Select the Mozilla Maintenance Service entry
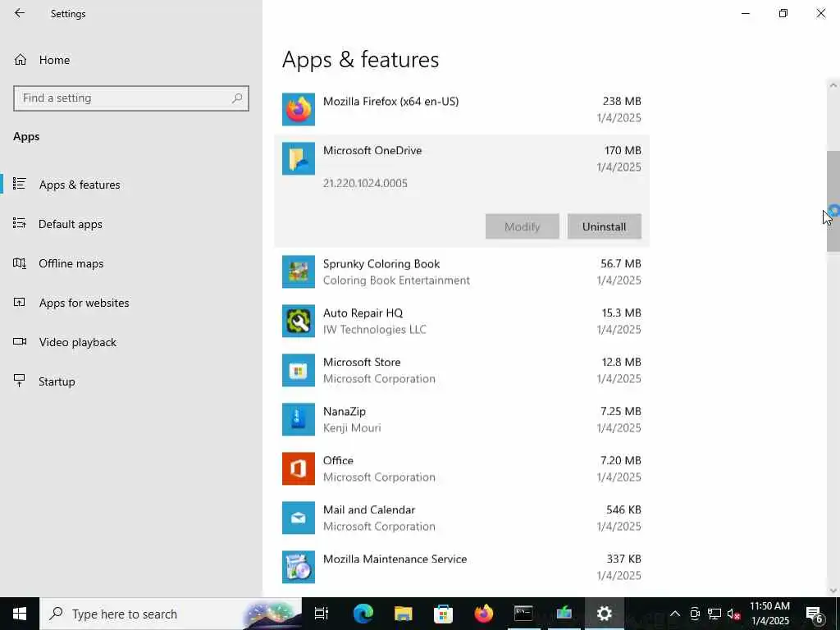 462,568
